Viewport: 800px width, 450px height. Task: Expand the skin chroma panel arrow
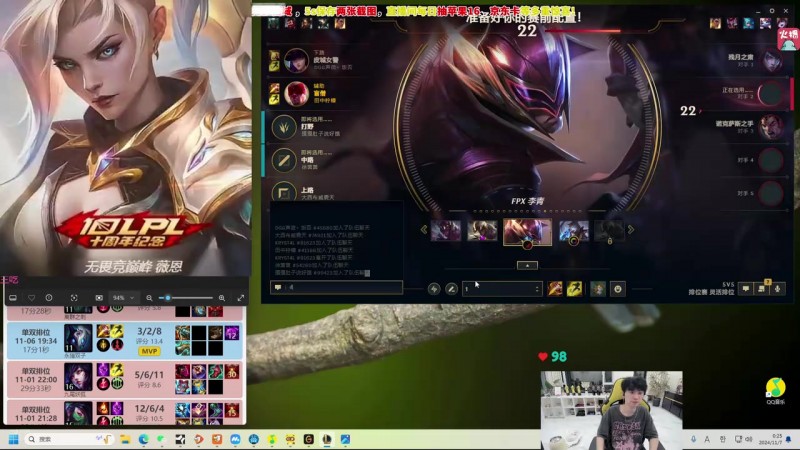527,265
